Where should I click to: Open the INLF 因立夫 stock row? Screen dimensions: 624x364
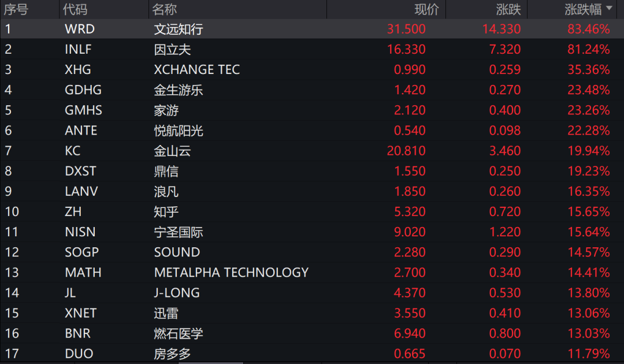312,49
